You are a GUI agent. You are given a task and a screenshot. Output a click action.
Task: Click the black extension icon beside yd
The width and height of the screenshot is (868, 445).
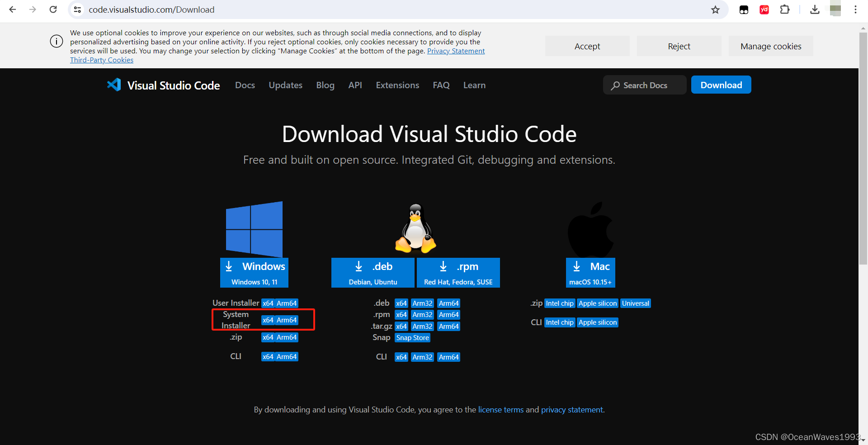point(744,9)
